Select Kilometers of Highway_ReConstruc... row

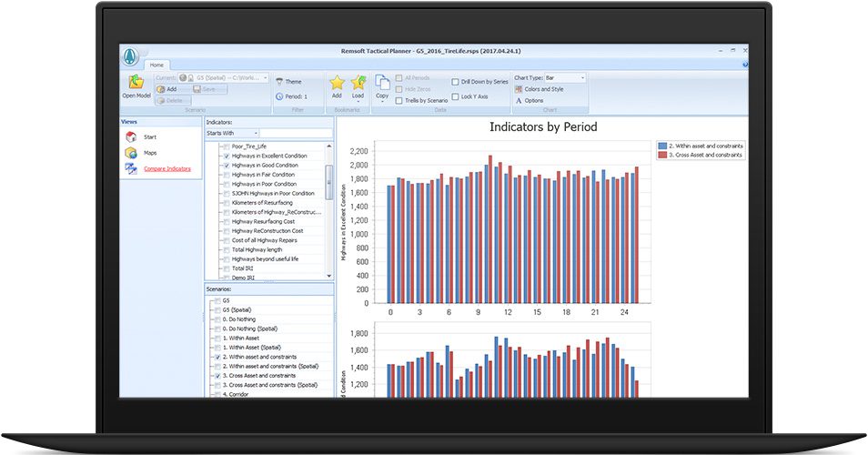pyautogui.click(x=277, y=213)
